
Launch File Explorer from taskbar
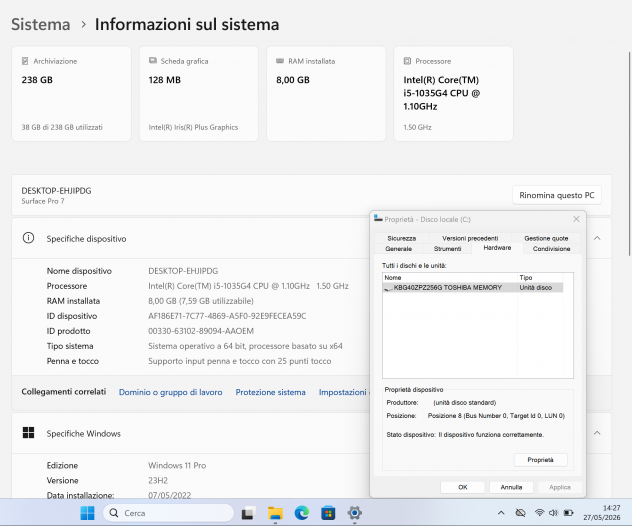pyautogui.click(x=275, y=513)
